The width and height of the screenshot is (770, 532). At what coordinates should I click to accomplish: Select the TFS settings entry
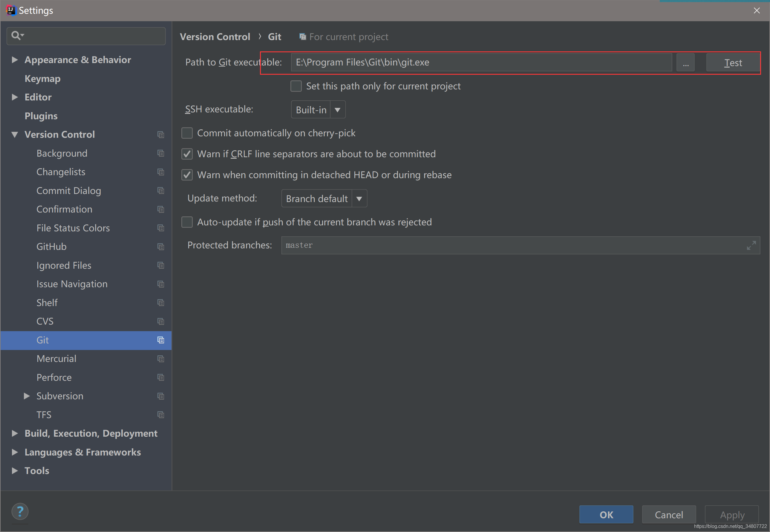click(44, 415)
